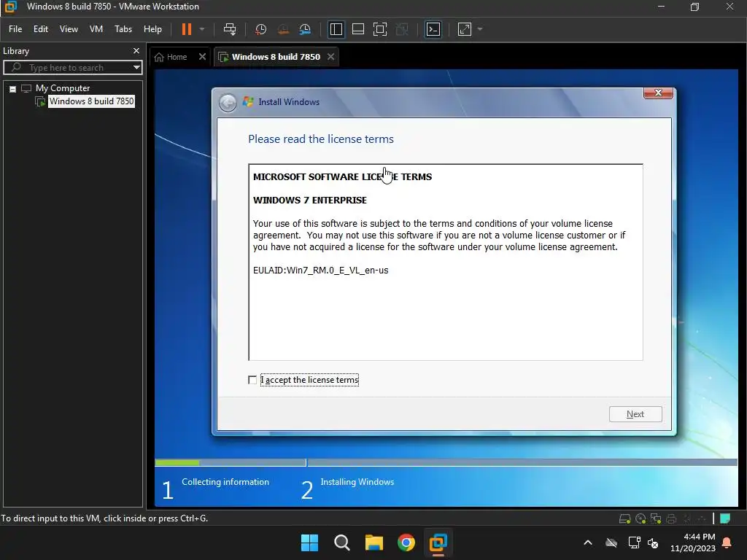The image size is (747, 560).
Task: Send Ctrl+Alt+Del to the virtual machine
Action: point(230,29)
